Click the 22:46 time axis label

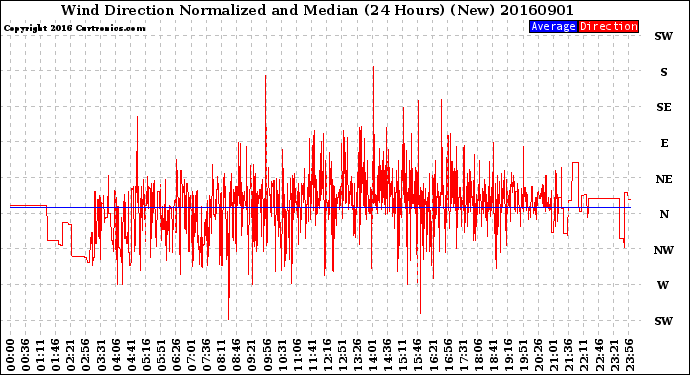point(599,355)
